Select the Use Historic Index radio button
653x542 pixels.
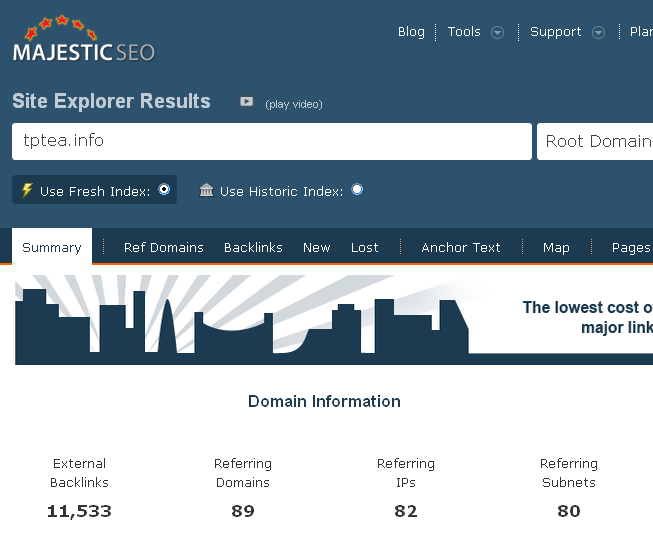coord(357,190)
